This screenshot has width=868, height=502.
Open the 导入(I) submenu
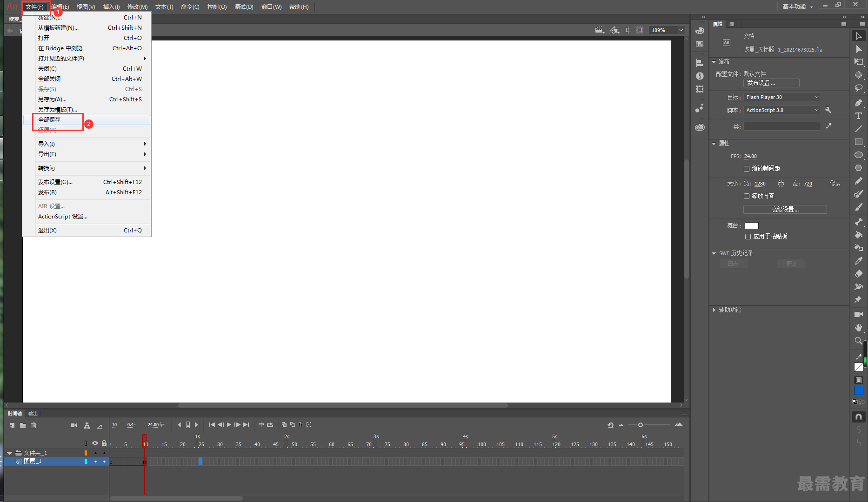click(x=87, y=144)
